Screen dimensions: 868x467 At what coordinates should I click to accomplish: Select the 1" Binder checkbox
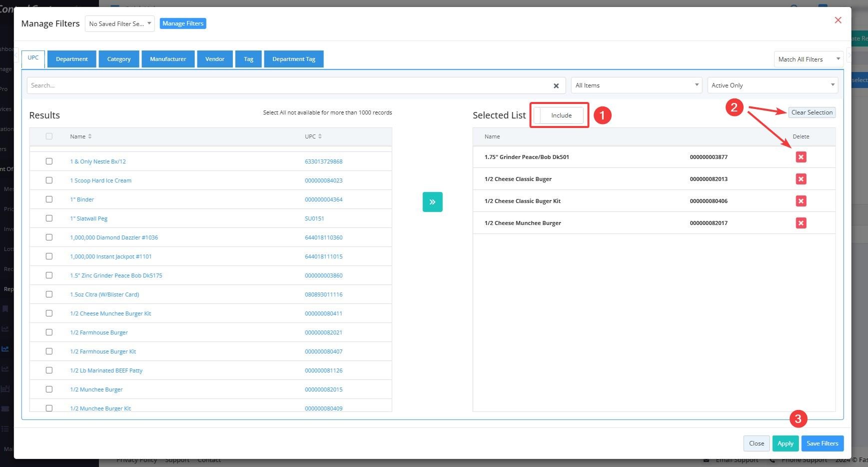coord(49,199)
